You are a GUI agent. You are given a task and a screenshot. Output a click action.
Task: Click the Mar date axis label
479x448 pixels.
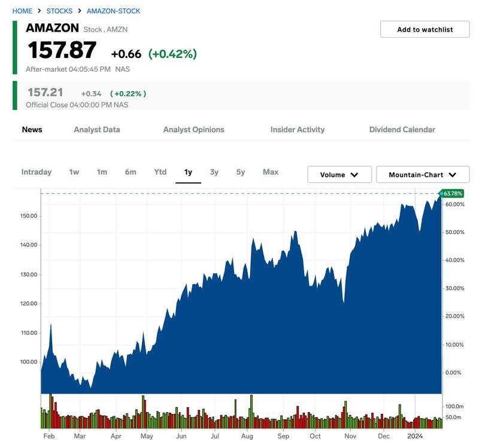[x=80, y=436]
